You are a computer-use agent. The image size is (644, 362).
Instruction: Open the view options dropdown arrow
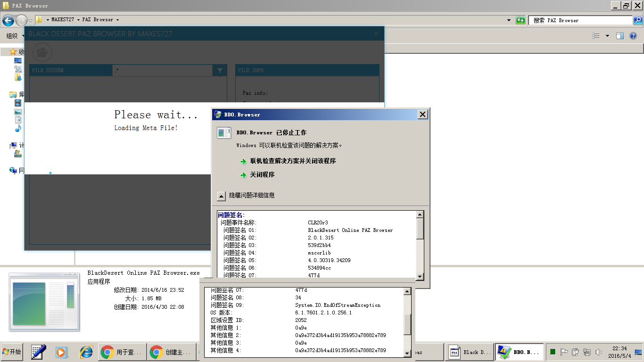pos(607,36)
